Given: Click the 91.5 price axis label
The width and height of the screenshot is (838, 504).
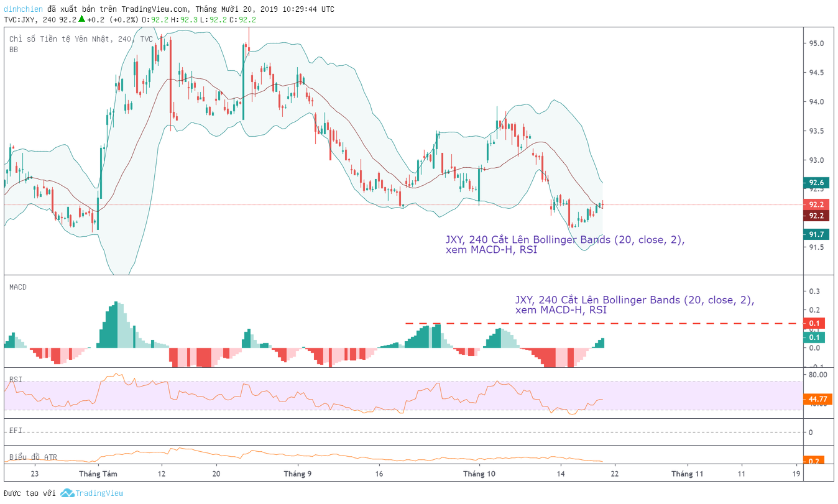Looking at the screenshot, I should pyautogui.click(x=816, y=247).
